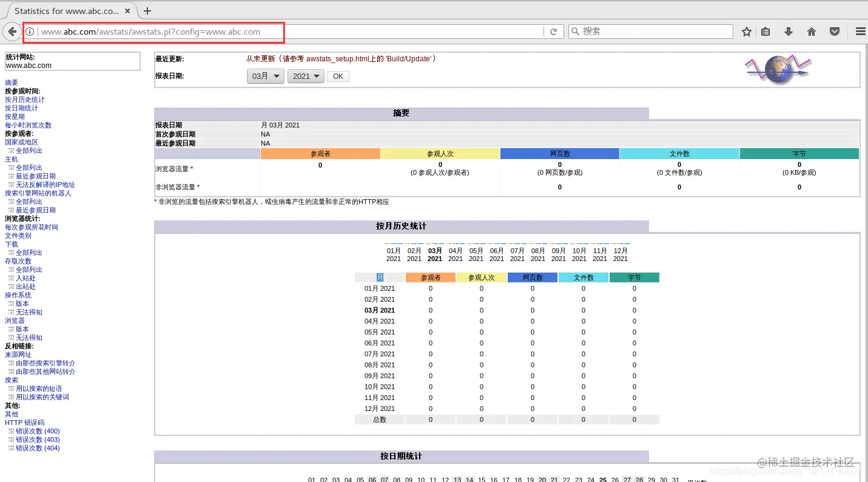Open 每次参观所花时间 link
Screen dimensions: 868x482
point(32,227)
